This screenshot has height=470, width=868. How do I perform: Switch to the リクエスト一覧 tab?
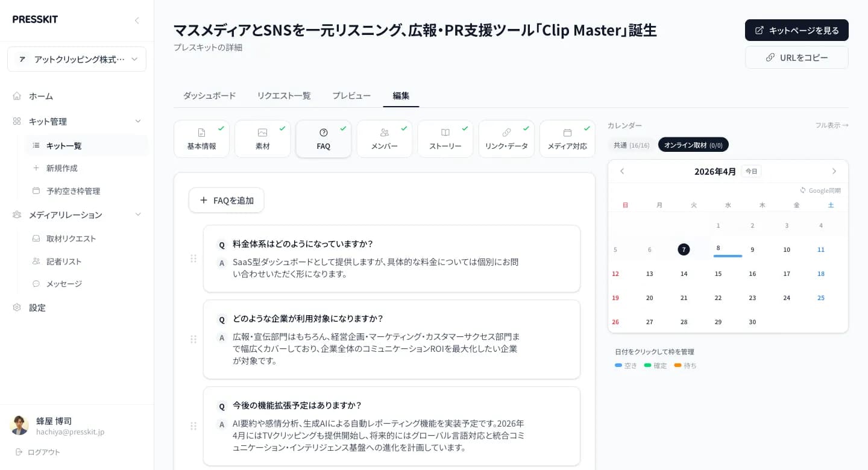click(284, 95)
